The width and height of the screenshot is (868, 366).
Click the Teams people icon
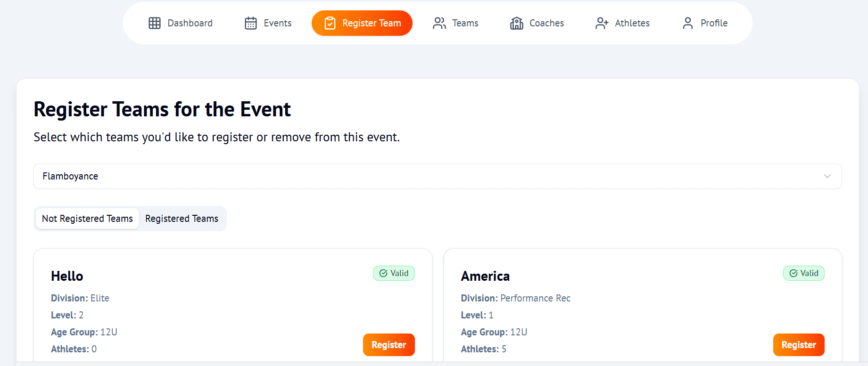[439, 23]
